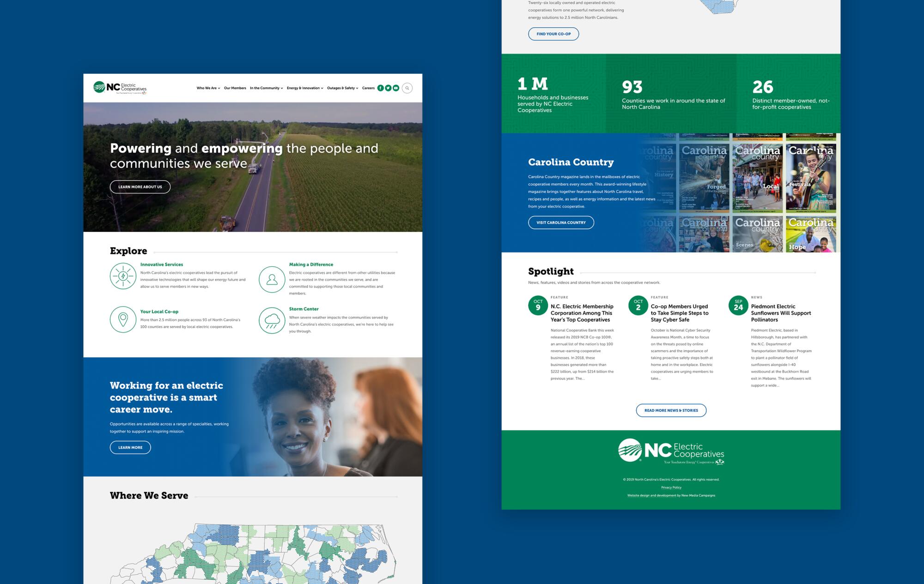The width and height of the screenshot is (924, 584).
Task: Open the Privacy Policy footer link
Action: pyautogui.click(x=671, y=488)
